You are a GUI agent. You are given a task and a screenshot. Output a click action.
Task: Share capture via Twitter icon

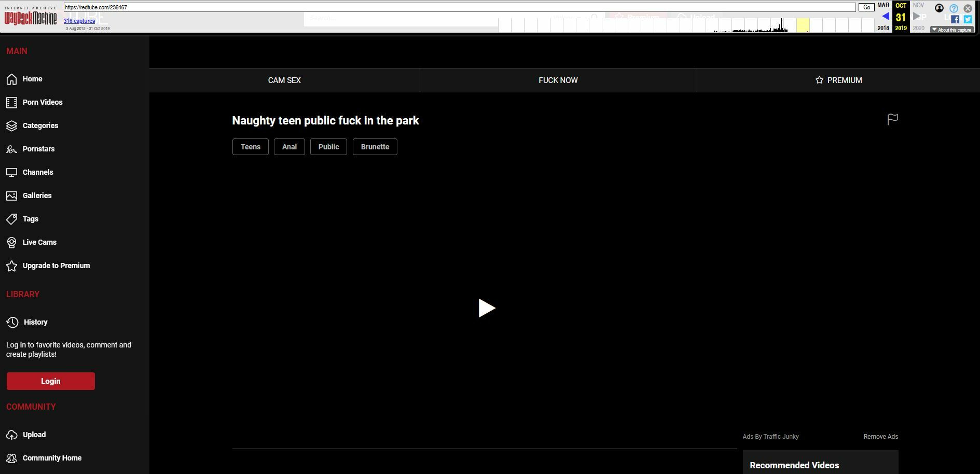(968, 19)
